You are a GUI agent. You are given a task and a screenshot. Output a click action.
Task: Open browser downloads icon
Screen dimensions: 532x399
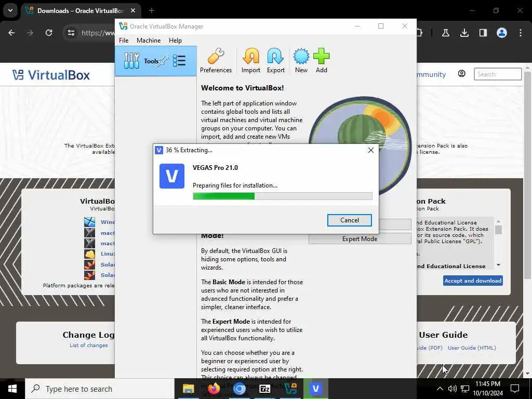pyautogui.click(x=464, y=33)
